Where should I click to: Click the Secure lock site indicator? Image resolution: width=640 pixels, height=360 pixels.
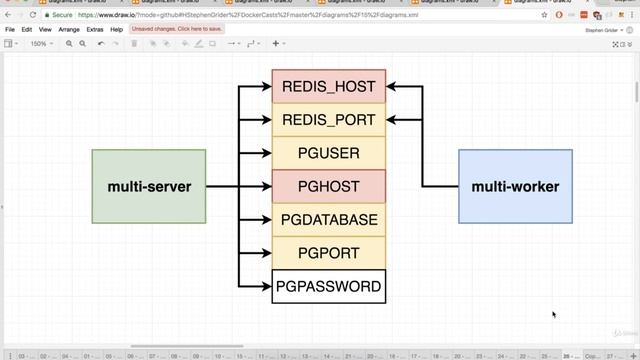point(58,15)
